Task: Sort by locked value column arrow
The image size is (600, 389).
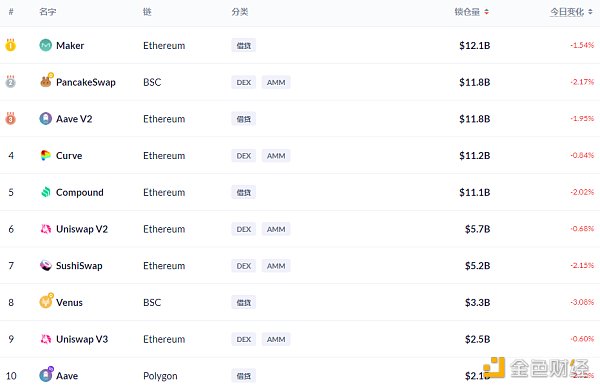Action: tap(486, 12)
